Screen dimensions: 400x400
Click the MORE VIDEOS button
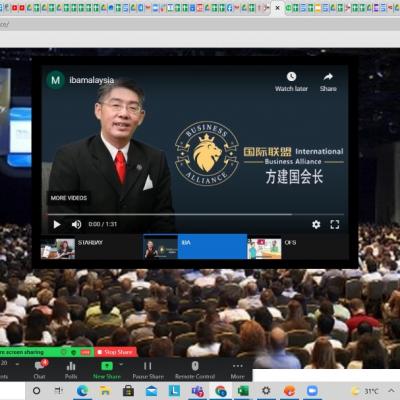[69, 198]
